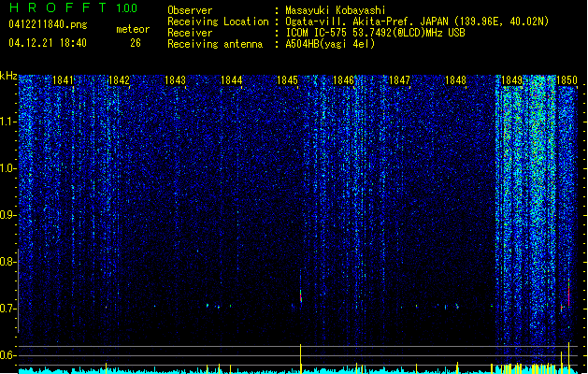Click the 1842 time marker
The width and height of the screenshot is (588, 374).
tap(119, 80)
